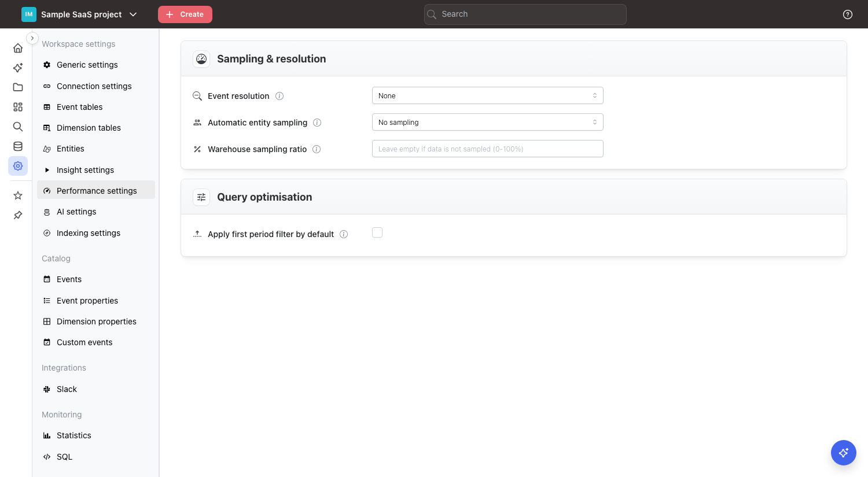Image resolution: width=868 pixels, height=477 pixels.
Task: Expand the Insight settings tree item
Action: click(47, 170)
